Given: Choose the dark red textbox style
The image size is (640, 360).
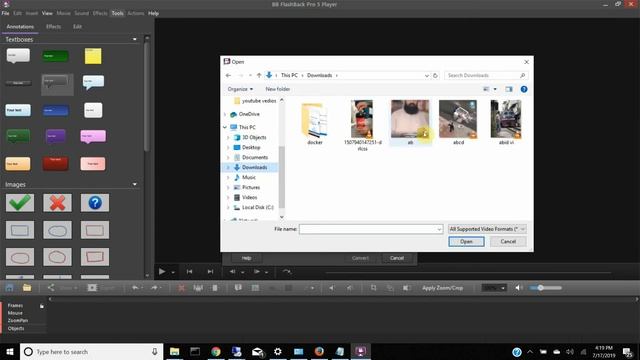Looking at the screenshot, I should (56, 163).
